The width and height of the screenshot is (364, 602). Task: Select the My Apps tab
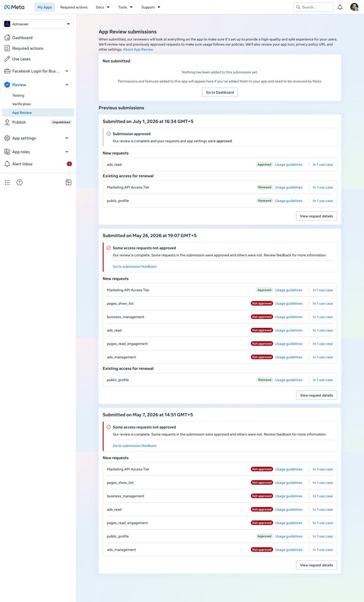[x=45, y=7]
